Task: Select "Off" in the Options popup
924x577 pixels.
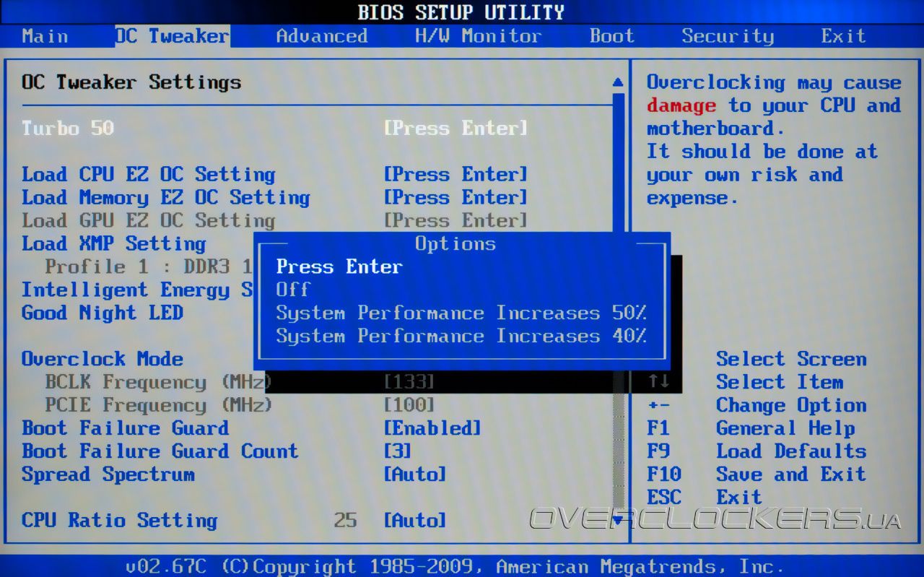Action: tap(293, 290)
